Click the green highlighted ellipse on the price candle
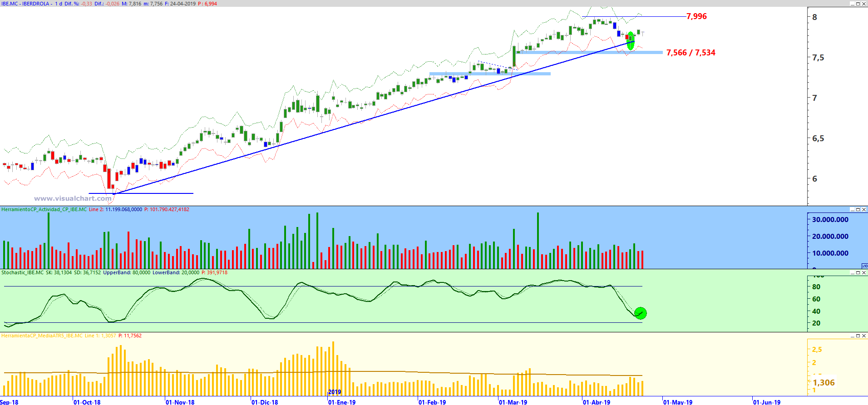This screenshot has width=868, height=405. pos(631,41)
